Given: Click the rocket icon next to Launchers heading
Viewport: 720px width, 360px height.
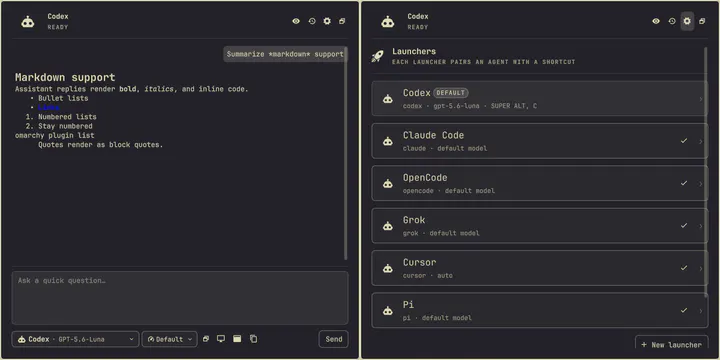Looking at the screenshot, I should [377, 56].
